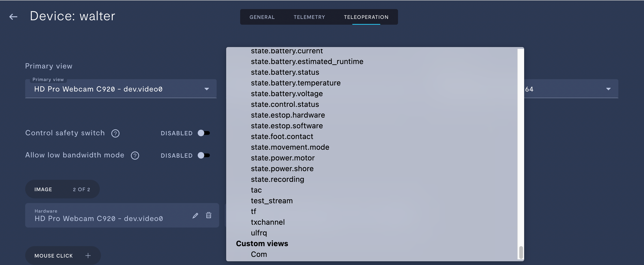644x265 pixels.
Task: Enable Allow low bandwidth mode
Action: (204, 155)
